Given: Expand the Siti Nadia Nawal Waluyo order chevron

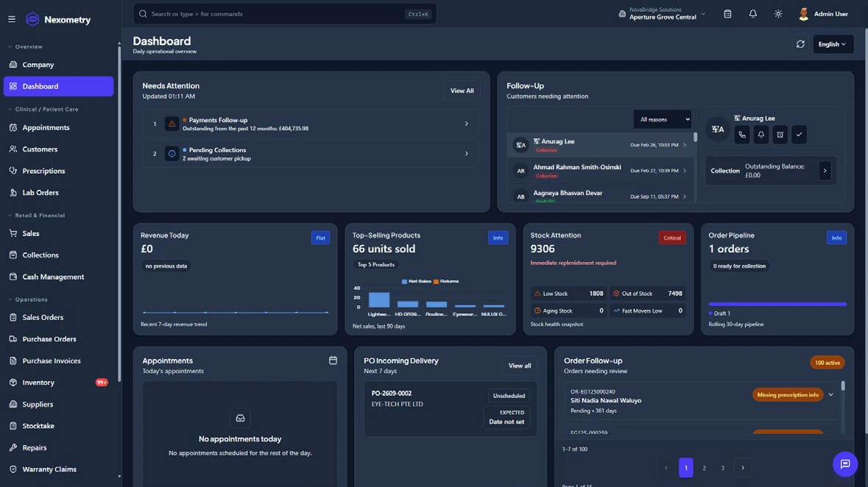Looking at the screenshot, I should point(830,395).
